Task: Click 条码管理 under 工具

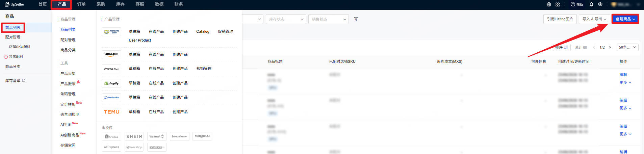Action: coord(68,94)
